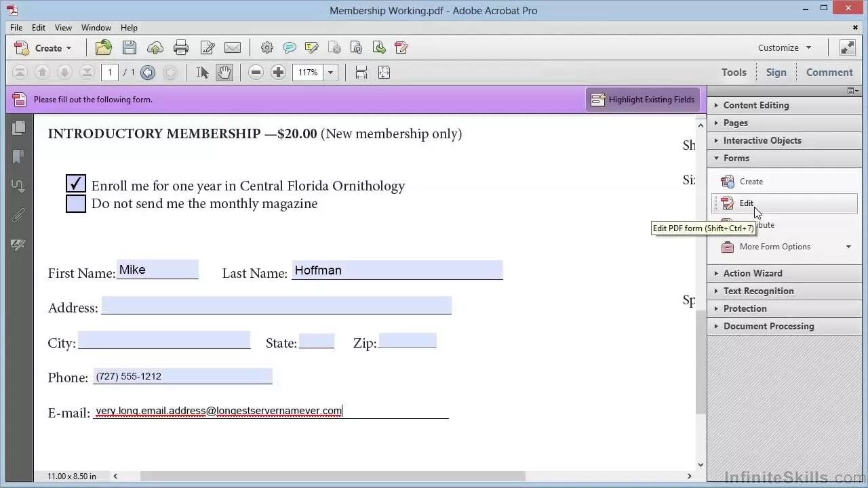Toggle Highlight Existing Fields

point(643,100)
